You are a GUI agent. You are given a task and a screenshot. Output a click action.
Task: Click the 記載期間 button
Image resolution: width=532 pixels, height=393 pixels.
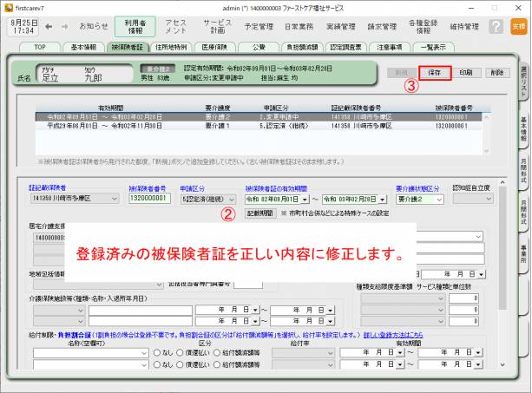click(260, 213)
